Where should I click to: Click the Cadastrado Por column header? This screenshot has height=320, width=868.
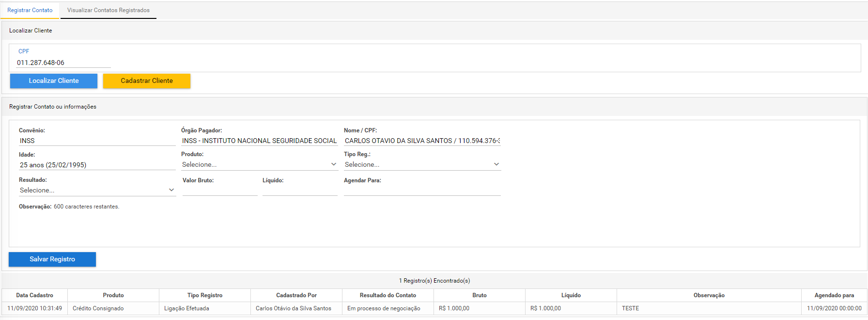296,295
